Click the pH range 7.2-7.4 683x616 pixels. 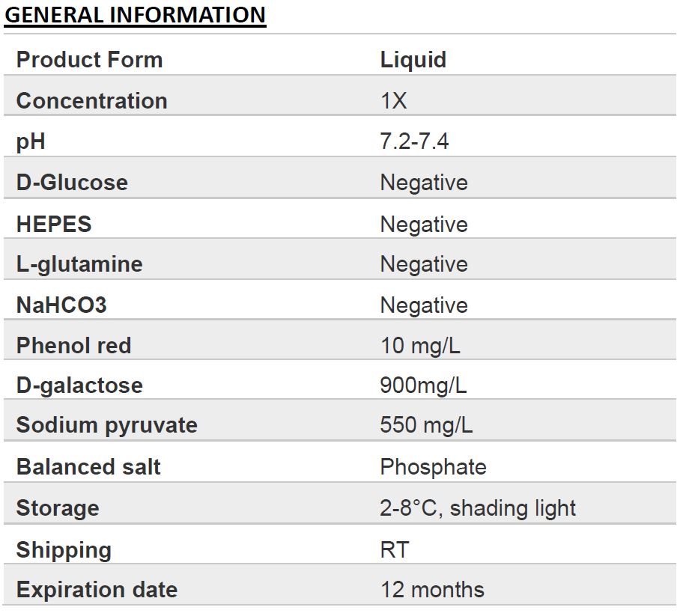tap(414, 141)
